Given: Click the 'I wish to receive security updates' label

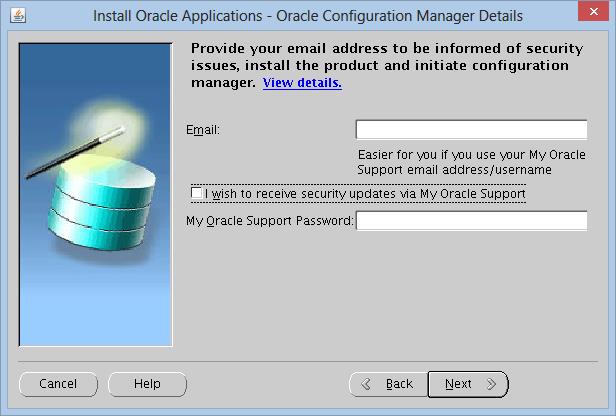Looking at the screenshot, I should pyautogui.click(x=365, y=194).
